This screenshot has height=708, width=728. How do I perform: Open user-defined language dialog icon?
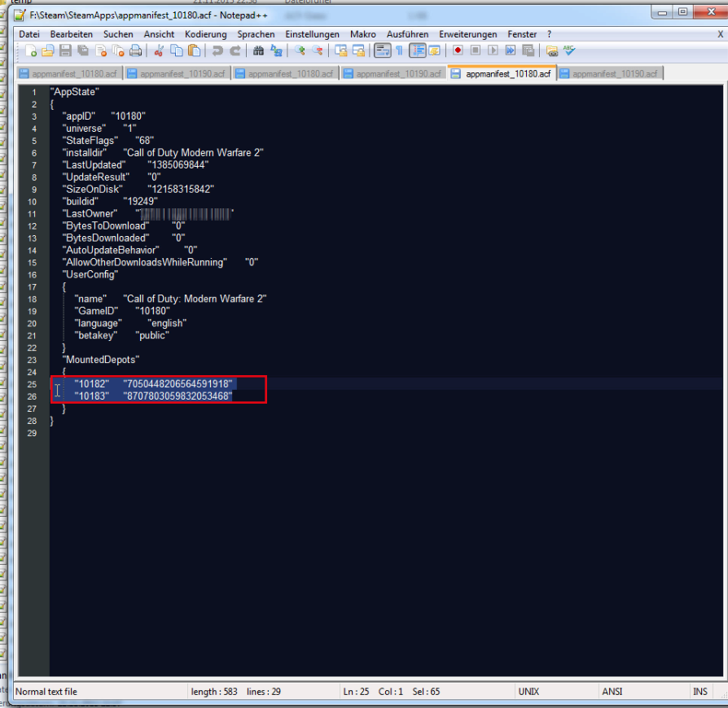(435, 50)
